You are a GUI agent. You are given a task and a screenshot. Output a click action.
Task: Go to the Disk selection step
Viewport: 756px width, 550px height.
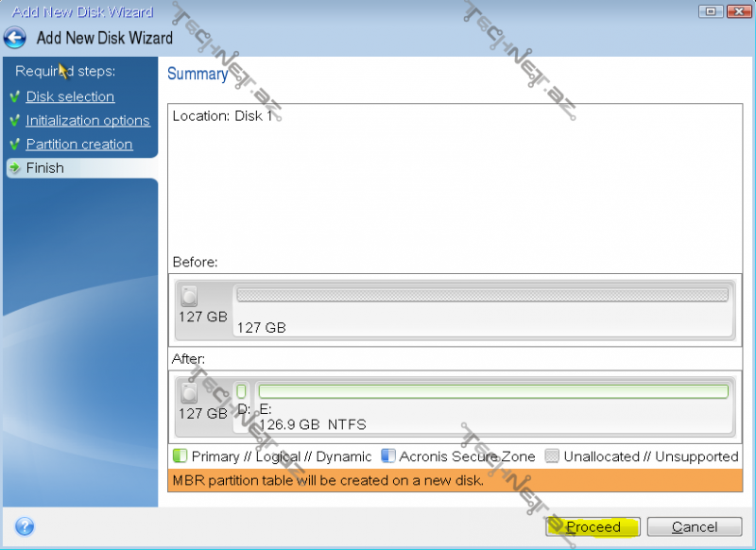pyautogui.click(x=70, y=96)
